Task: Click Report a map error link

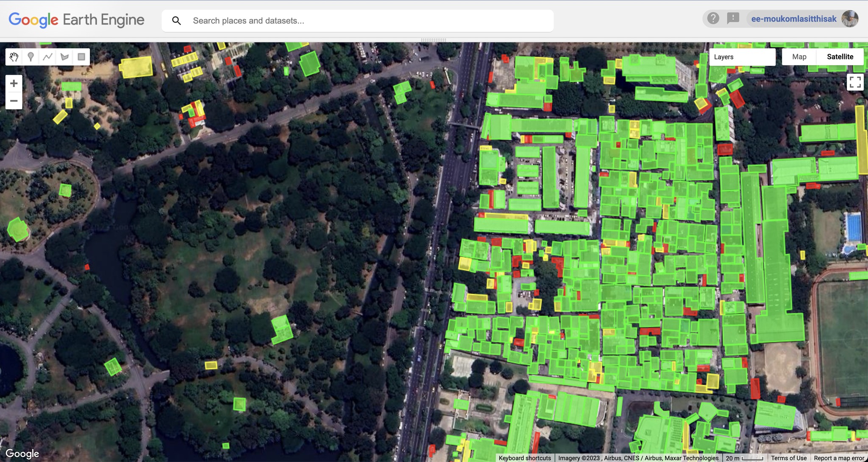Action: coord(839,458)
